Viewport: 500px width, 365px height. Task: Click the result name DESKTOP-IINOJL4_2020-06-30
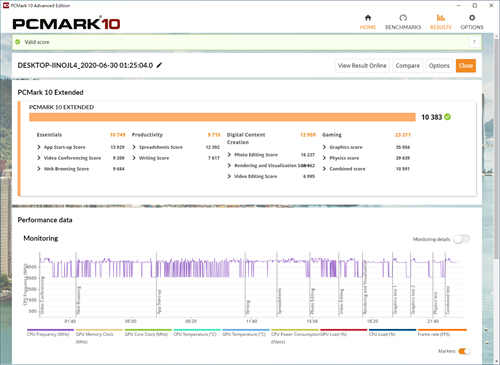point(85,65)
